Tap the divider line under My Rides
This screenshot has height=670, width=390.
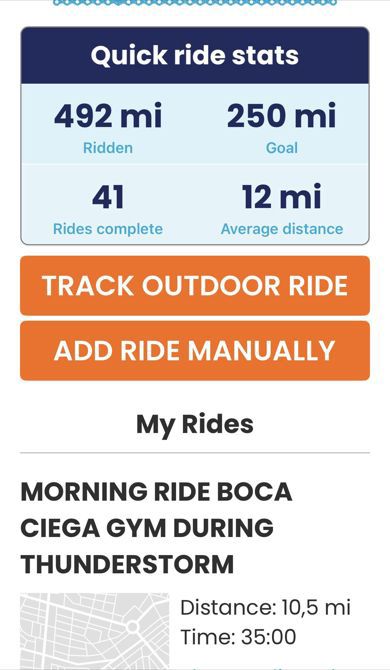tap(195, 452)
